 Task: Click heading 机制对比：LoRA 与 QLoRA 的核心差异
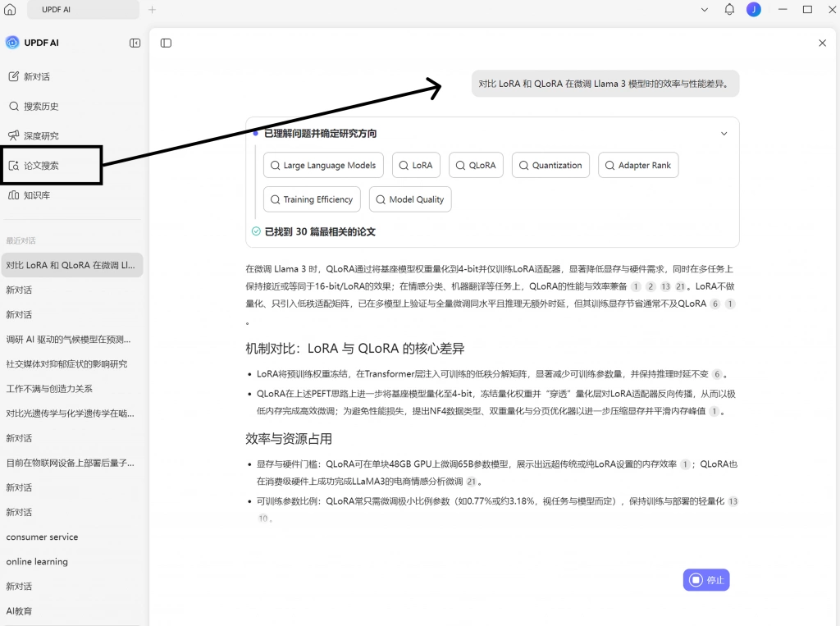click(354, 349)
